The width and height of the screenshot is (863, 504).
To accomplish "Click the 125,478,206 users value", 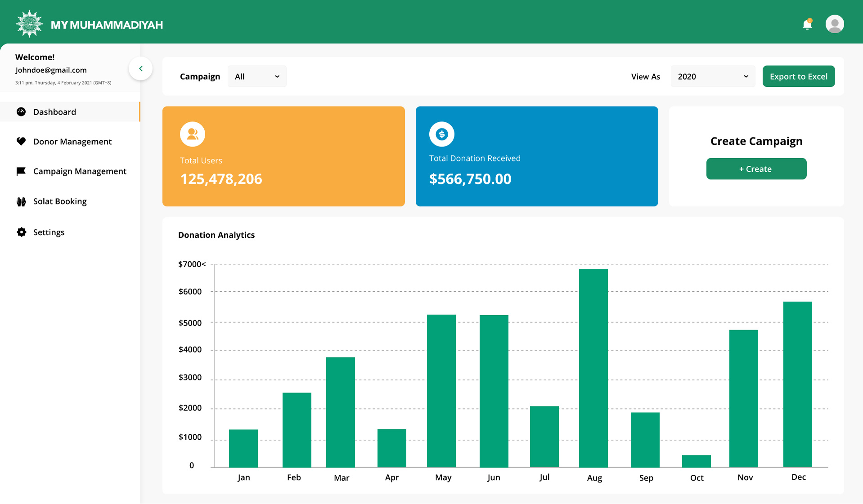I will (221, 179).
